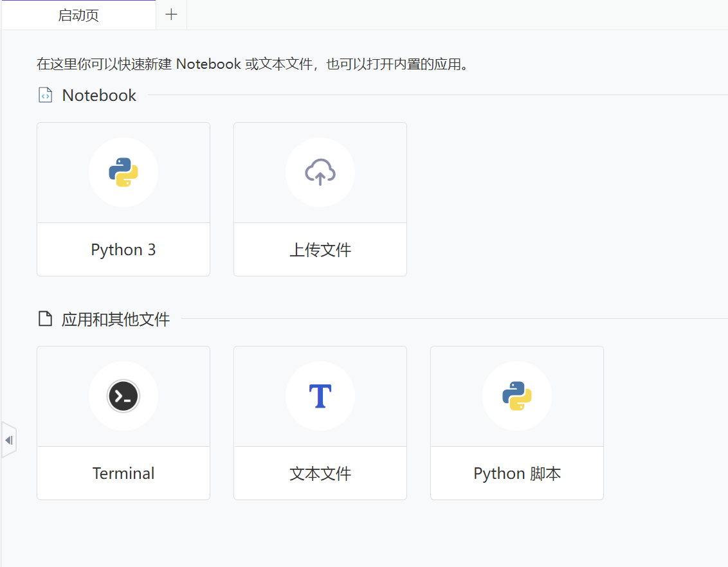Click the Notebook section header icon

(x=44, y=94)
